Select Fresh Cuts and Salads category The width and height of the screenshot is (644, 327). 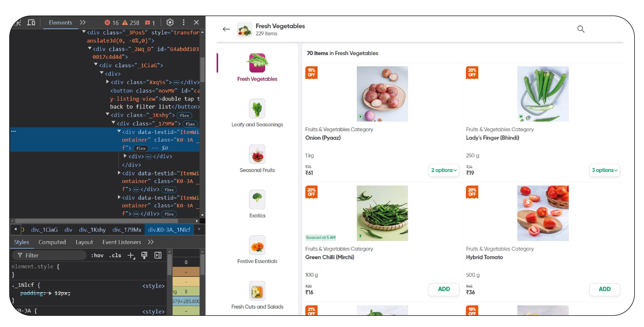[257, 295]
